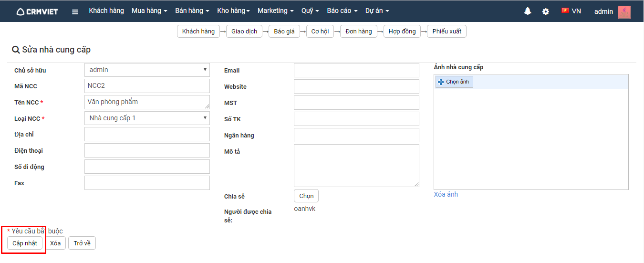Open the Khách hàng navbar item
This screenshot has height=263, width=644.
[x=106, y=11]
